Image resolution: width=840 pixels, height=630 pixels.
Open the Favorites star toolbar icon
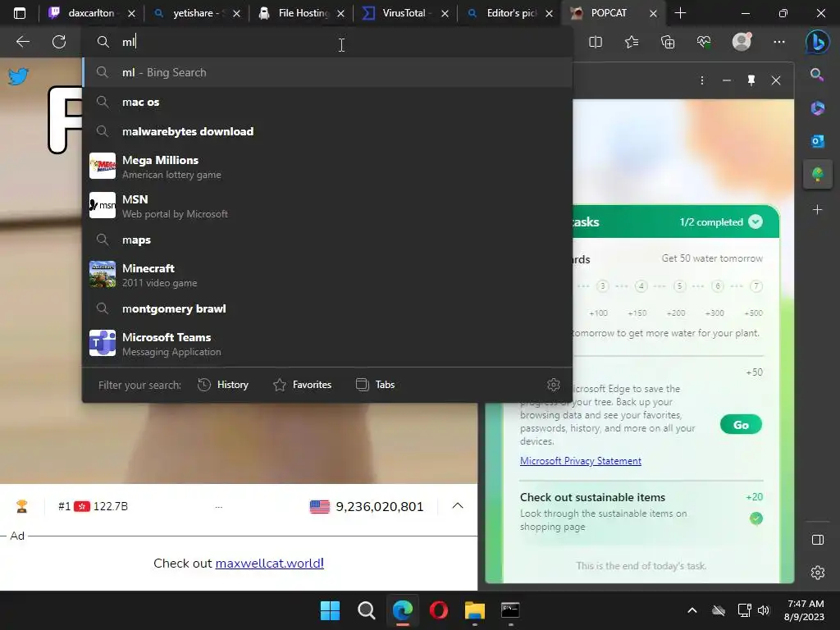[x=632, y=42]
